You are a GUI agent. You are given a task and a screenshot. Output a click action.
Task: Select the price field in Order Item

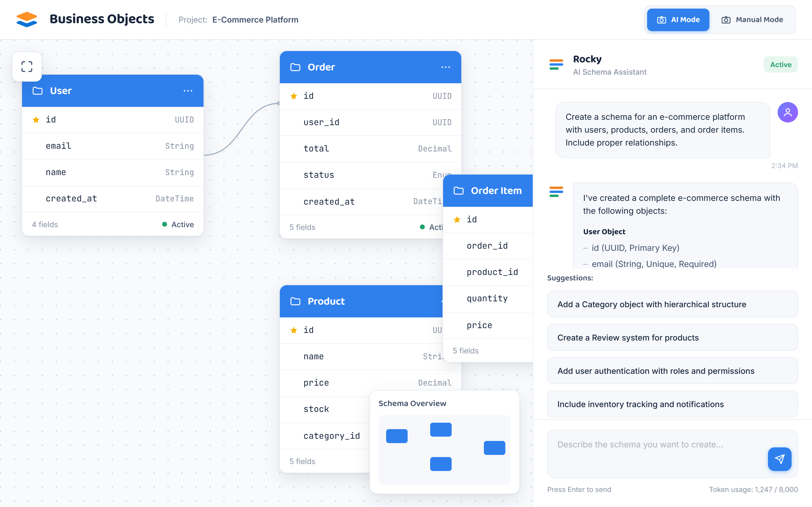(488, 325)
